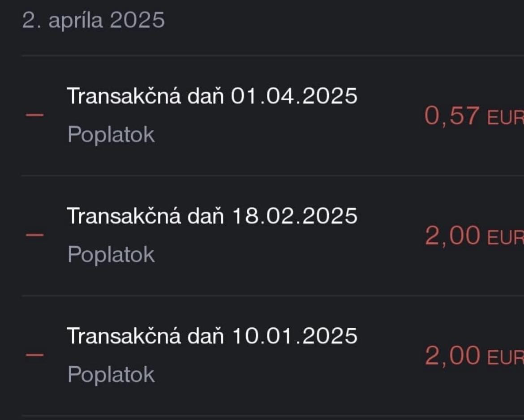Tap the Poplatok label under the 18.02.2025 transaction
The height and width of the screenshot is (420, 524).
[111, 254]
